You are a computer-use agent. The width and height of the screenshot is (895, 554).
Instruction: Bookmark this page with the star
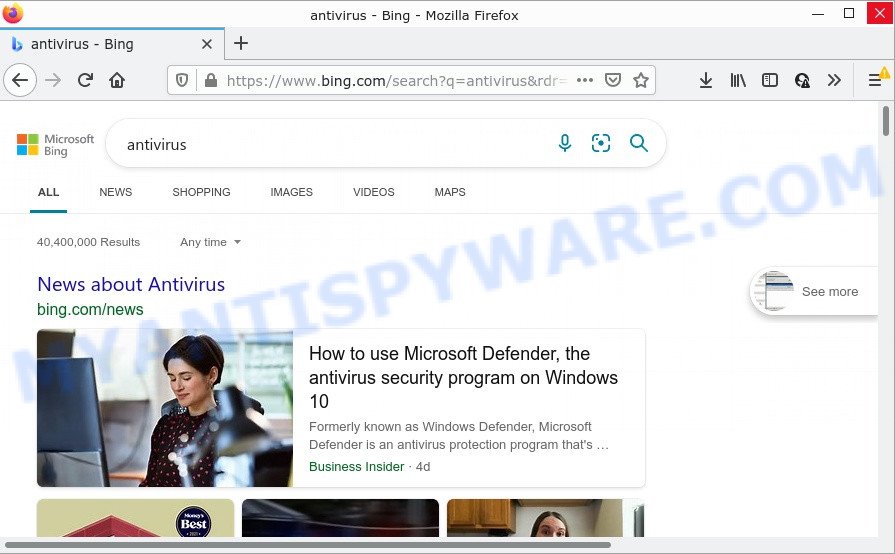pos(640,80)
